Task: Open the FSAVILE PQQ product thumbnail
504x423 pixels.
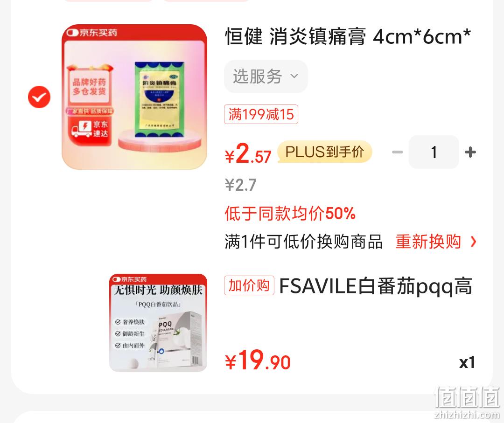Action: coord(158,323)
